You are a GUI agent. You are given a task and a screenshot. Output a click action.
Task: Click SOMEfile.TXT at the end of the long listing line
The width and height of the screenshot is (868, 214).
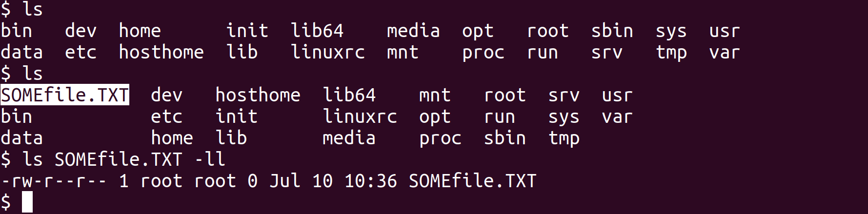[472, 181]
